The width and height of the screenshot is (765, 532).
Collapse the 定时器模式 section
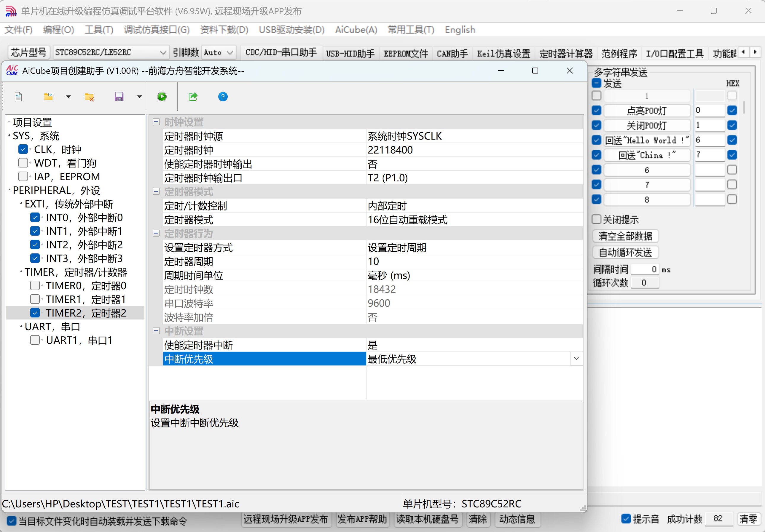156,191
